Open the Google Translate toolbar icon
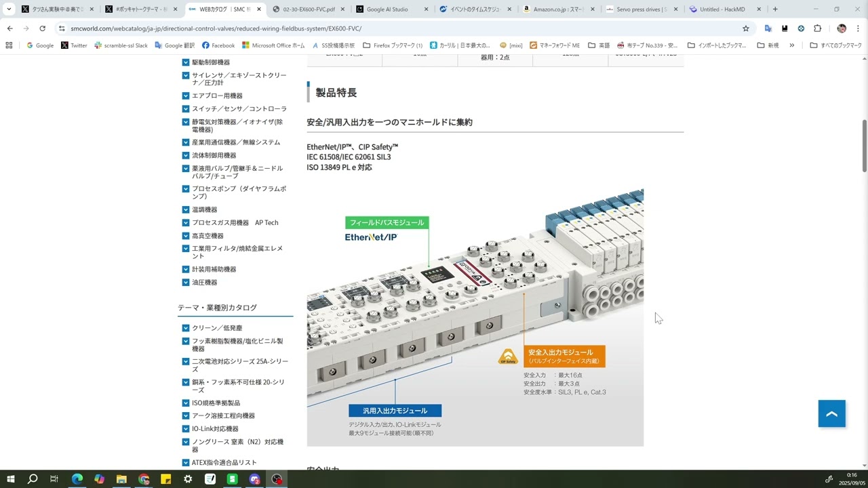 [x=768, y=28]
